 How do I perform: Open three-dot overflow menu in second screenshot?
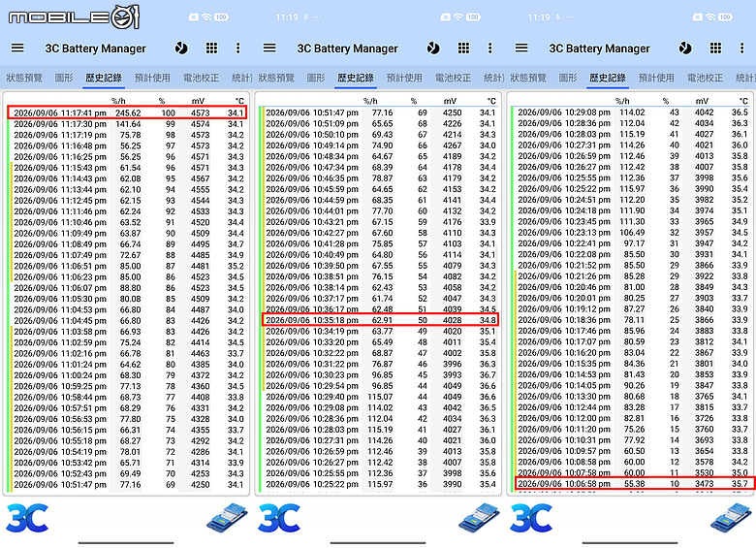tap(489, 48)
